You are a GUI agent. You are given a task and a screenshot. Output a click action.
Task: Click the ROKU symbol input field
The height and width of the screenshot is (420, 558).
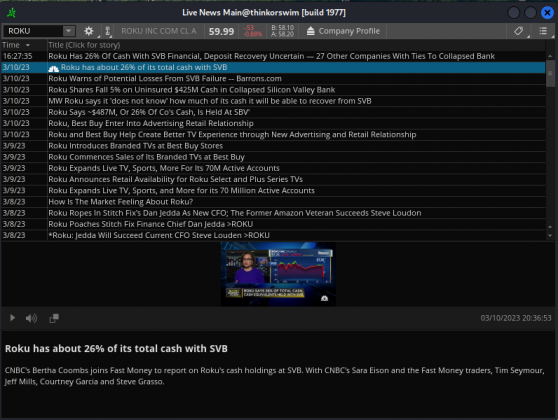click(33, 31)
